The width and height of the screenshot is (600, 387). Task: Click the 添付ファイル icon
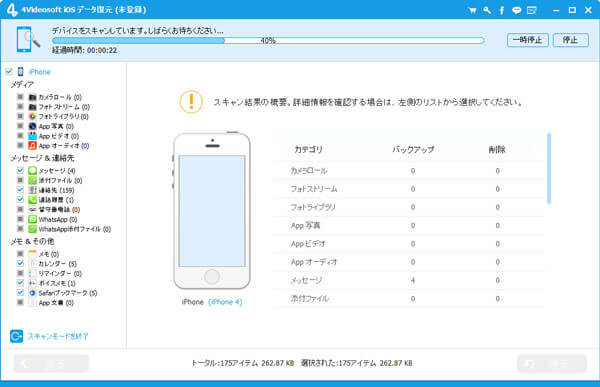pyautogui.click(x=33, y=180)
